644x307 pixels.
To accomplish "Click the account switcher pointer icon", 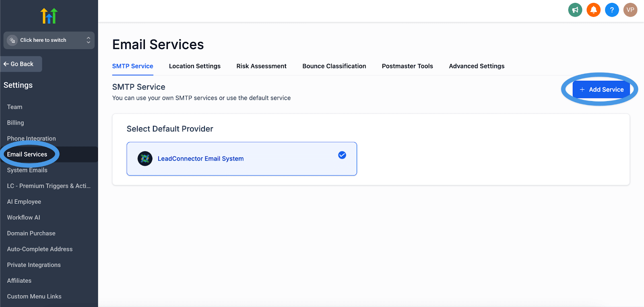I will [x=12, y=40].
